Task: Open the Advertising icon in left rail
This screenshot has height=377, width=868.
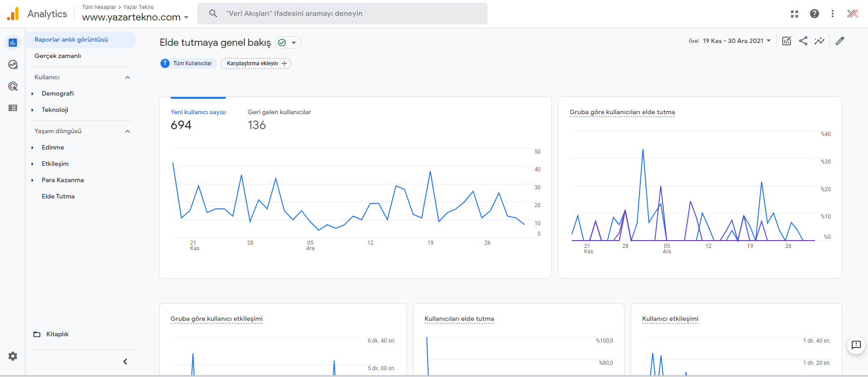Action: click(x=13, y=86)
